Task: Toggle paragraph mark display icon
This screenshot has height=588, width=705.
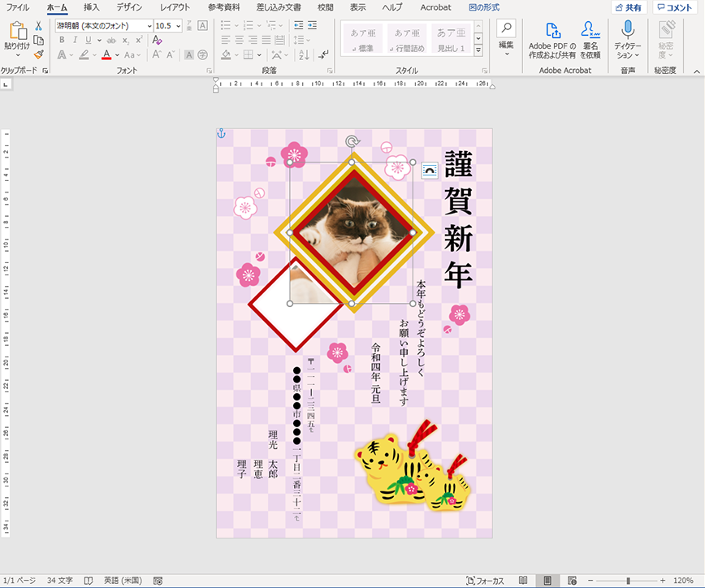Action: [323, 55]
